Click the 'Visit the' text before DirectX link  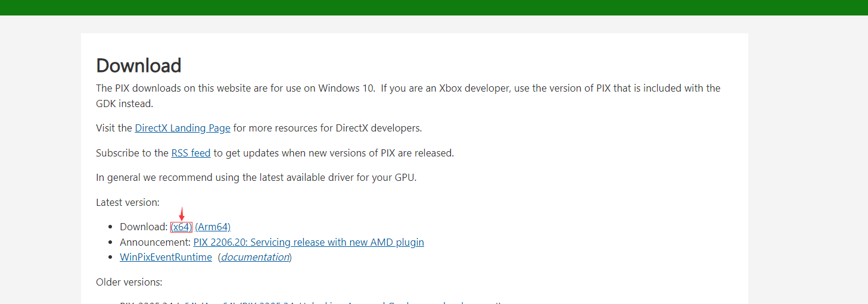114,128
